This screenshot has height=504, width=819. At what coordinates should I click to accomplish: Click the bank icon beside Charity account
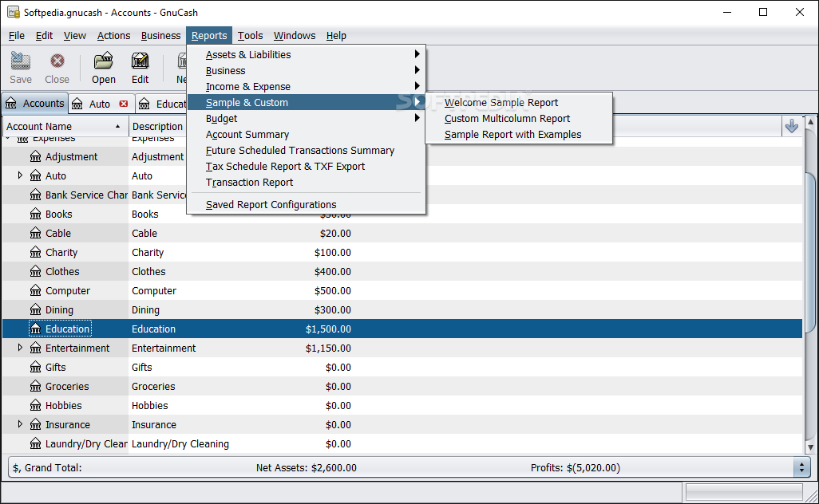pyautogui.click(x=35, y=253)
